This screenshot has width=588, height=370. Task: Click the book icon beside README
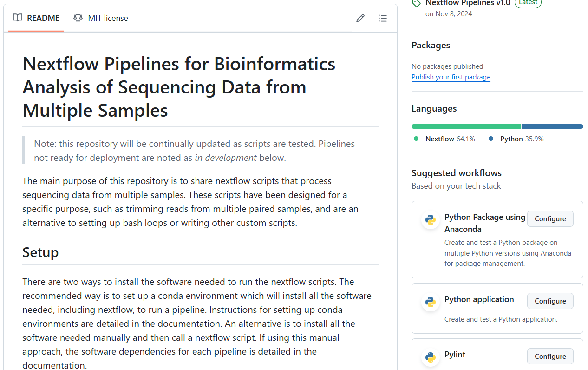coord(18,18)
